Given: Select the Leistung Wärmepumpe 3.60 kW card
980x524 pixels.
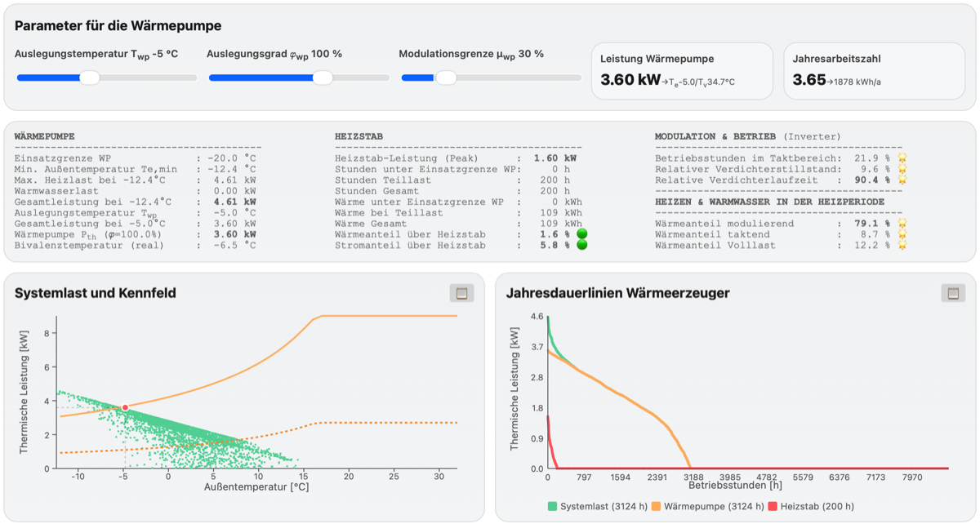Looking at the screenshot, I should tap(682, 71).
